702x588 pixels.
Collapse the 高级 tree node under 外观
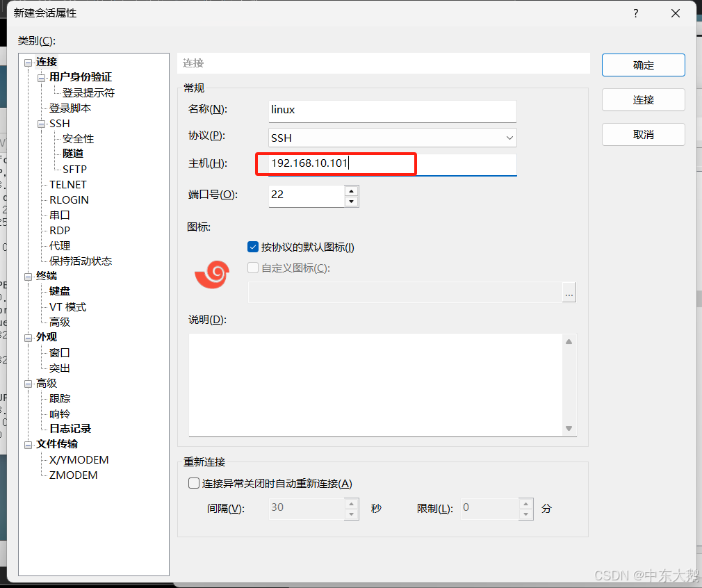(x=28, y=384)
